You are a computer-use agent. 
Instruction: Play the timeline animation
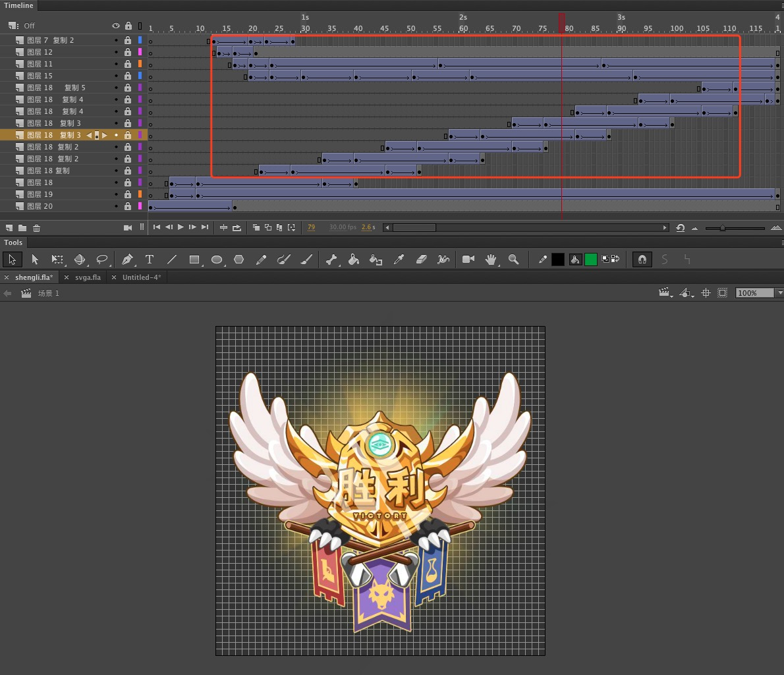click(181, 227)
